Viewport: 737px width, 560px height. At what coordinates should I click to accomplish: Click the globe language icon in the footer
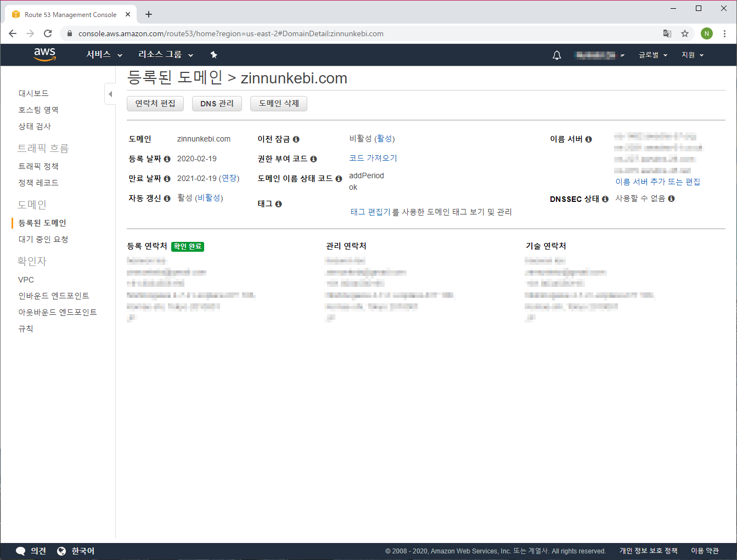(61, 551)
